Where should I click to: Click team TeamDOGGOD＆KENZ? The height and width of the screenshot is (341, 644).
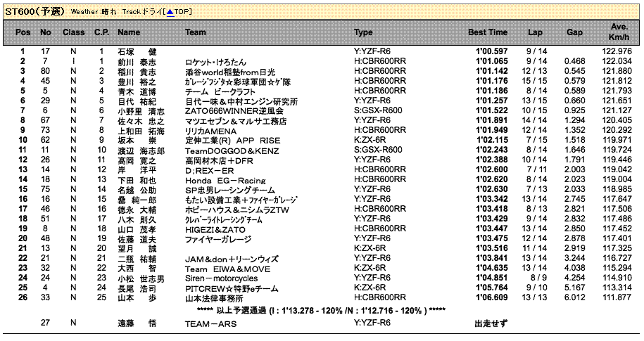pyautogui.click(x=232, y=150)
